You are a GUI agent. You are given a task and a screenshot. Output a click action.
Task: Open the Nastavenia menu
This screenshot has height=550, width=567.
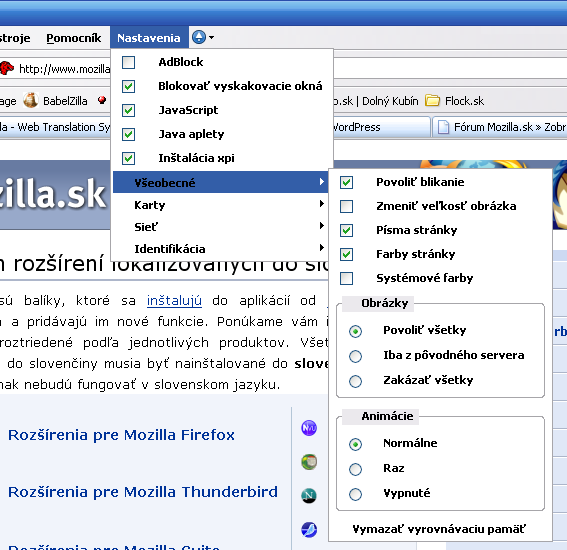point(149,38)
